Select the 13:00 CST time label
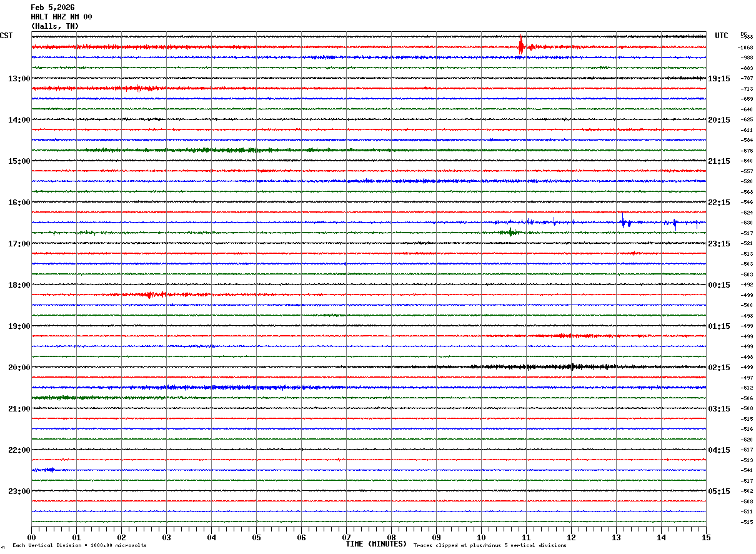756x554 pixels. tap(19, 79)
